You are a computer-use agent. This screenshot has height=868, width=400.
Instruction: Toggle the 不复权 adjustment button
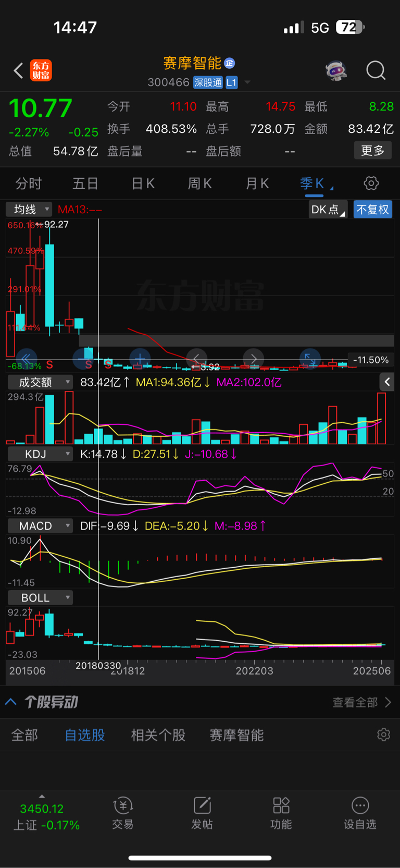click(x=373, y=210)
